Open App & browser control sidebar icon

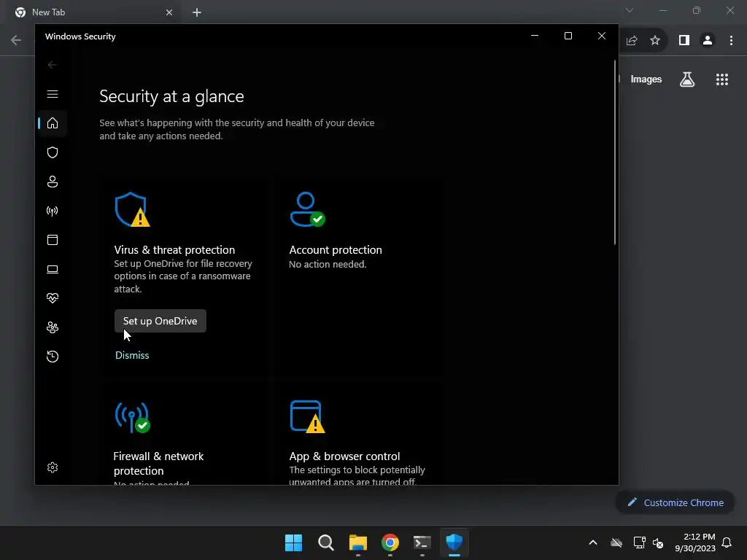click(x=53, y=240)
